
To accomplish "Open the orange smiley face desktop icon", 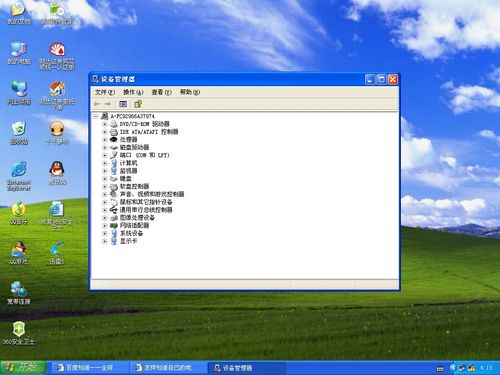I will (57, 133).
